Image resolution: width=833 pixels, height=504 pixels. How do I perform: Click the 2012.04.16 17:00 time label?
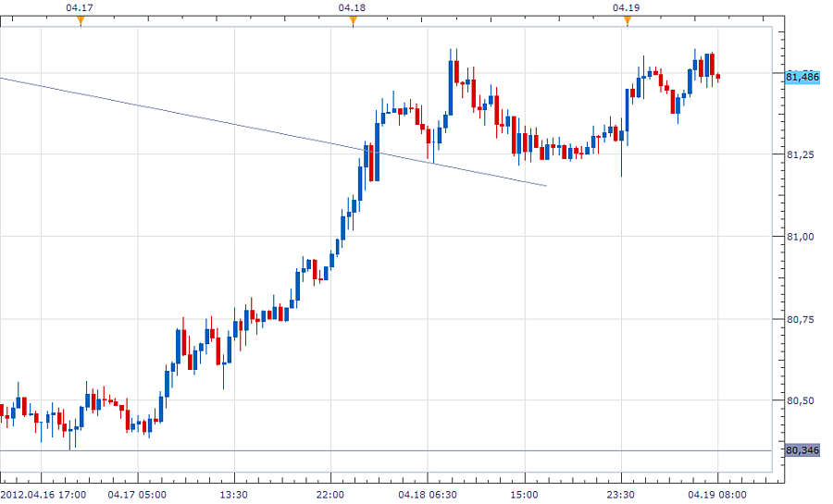coord(44,495)
